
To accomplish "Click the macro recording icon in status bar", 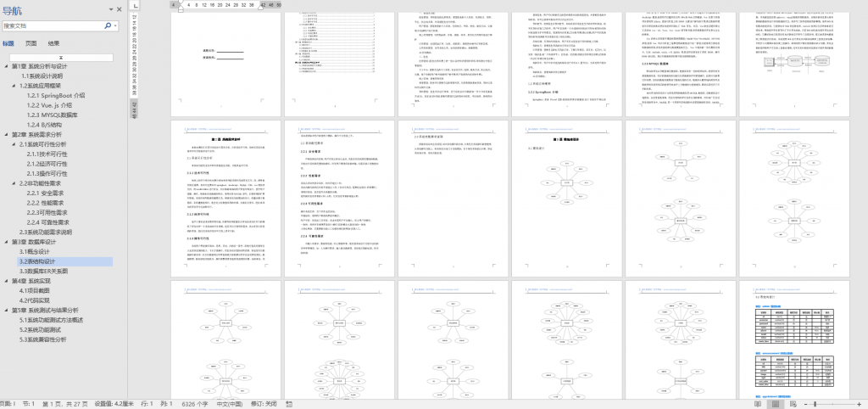I will click(289, 404).
